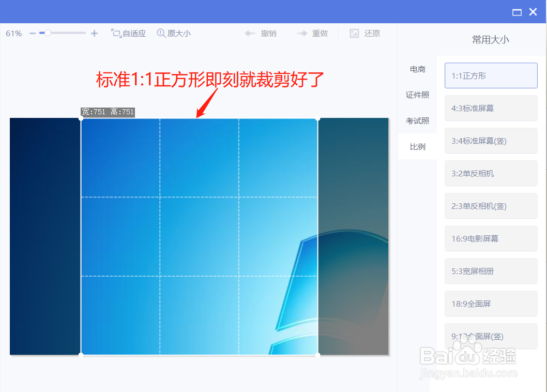Click 还原 restore button

coord(365,34)
